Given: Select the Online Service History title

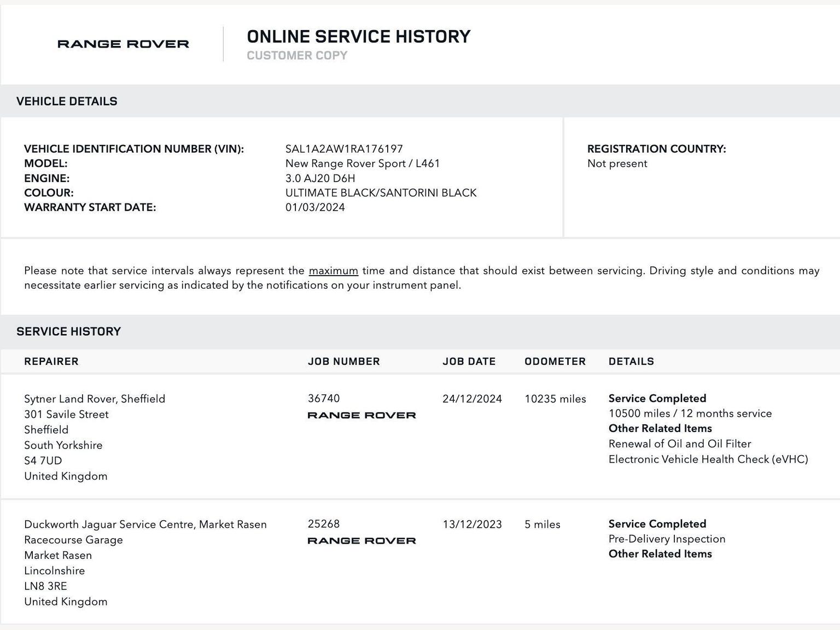Looking at the screenshot, I should click(358, 37).
